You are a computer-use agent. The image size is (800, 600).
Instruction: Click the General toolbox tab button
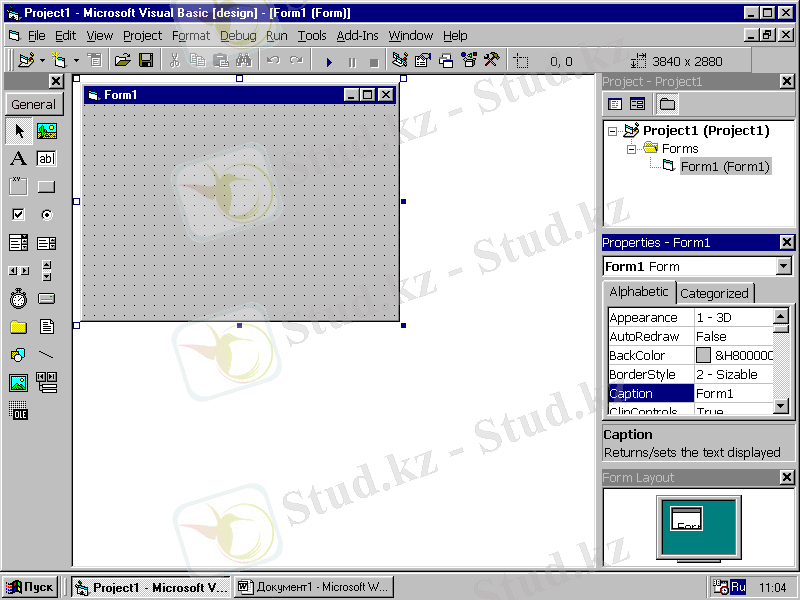tap(34, 104)
